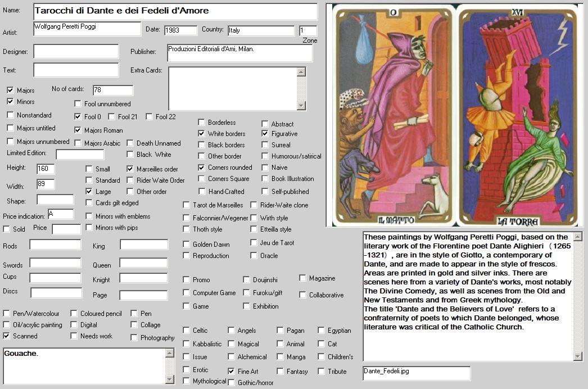The height and width of the screenshot is (389, 588).
Task: Tick the Humorous/satirical checkbox
Action: click(265, 156)
